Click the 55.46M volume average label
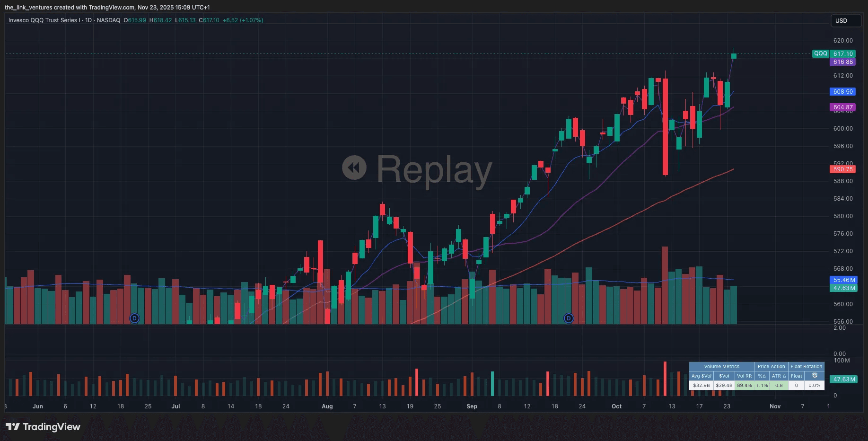 pos(844,280)
